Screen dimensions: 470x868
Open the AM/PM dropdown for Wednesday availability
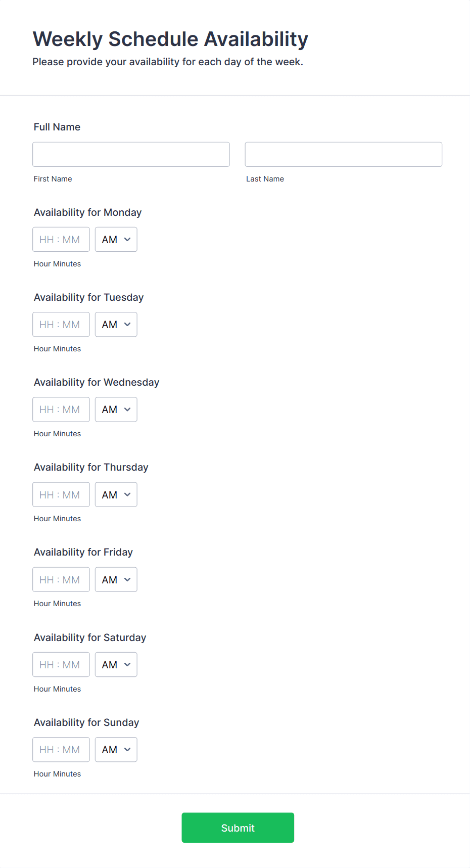116,409
